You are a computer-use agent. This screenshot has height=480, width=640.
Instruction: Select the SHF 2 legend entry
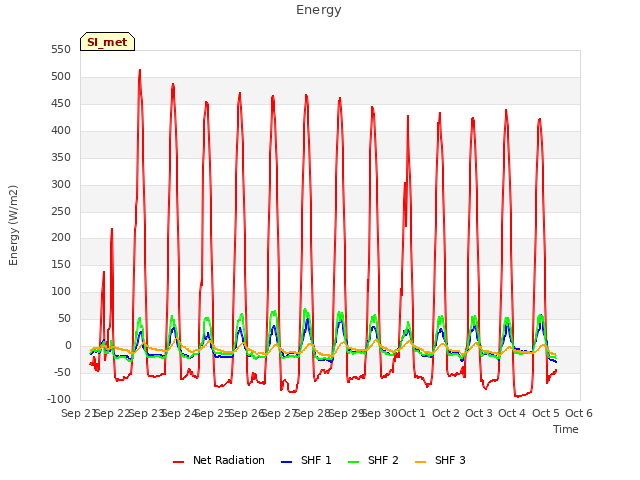[373, 460]
